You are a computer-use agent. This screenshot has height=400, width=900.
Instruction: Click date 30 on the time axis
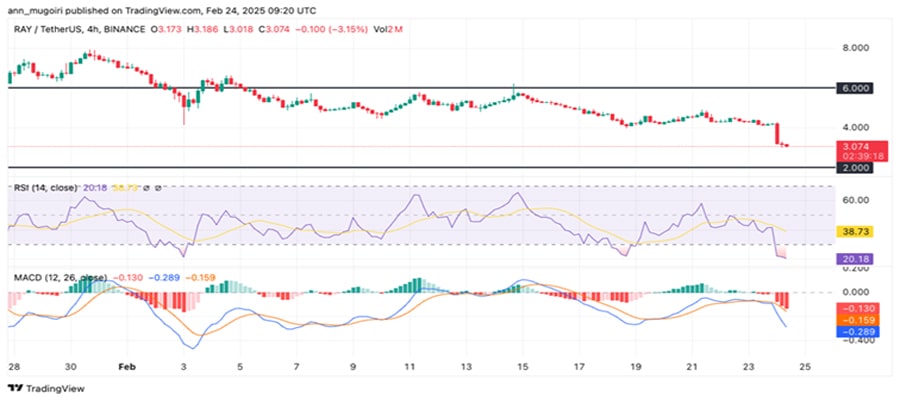tap(71, 367)
